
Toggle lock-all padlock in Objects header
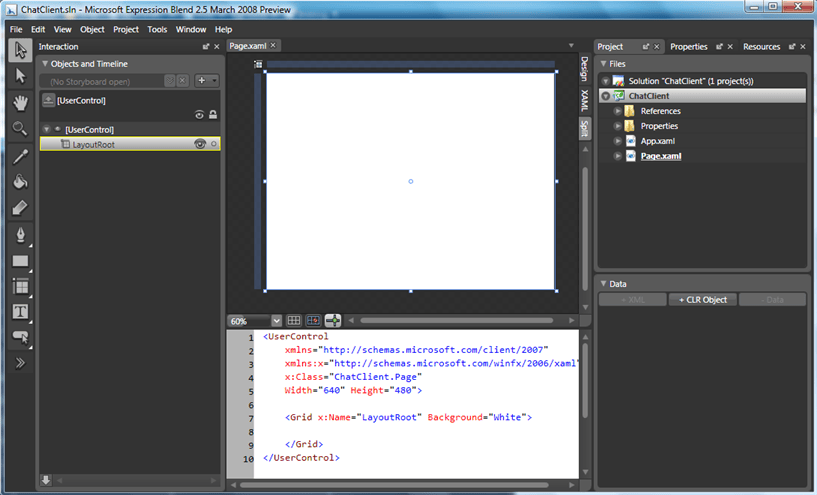tap(213, 115)
